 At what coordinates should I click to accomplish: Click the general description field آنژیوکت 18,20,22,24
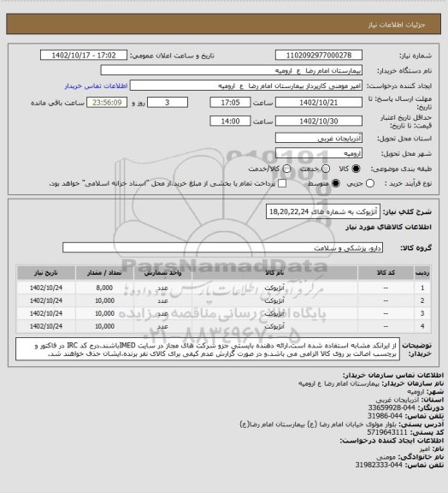click(323, 211)
